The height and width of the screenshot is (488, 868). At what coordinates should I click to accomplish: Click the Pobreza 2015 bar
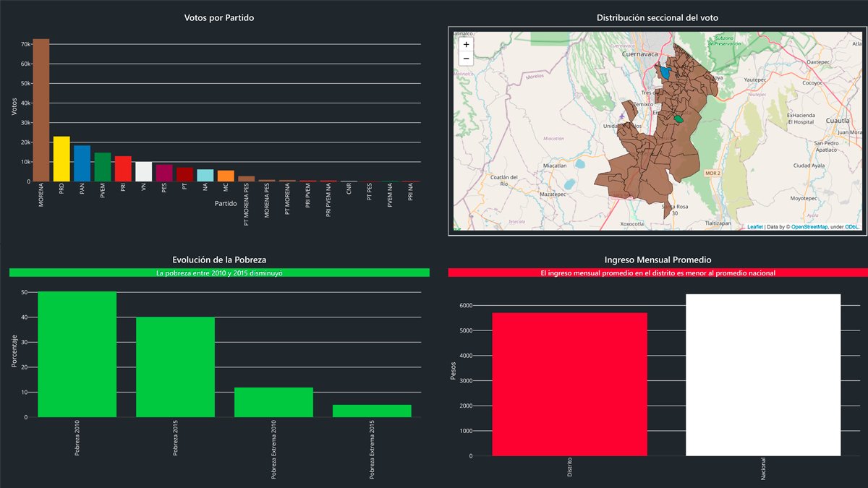[x=176, y=367]
